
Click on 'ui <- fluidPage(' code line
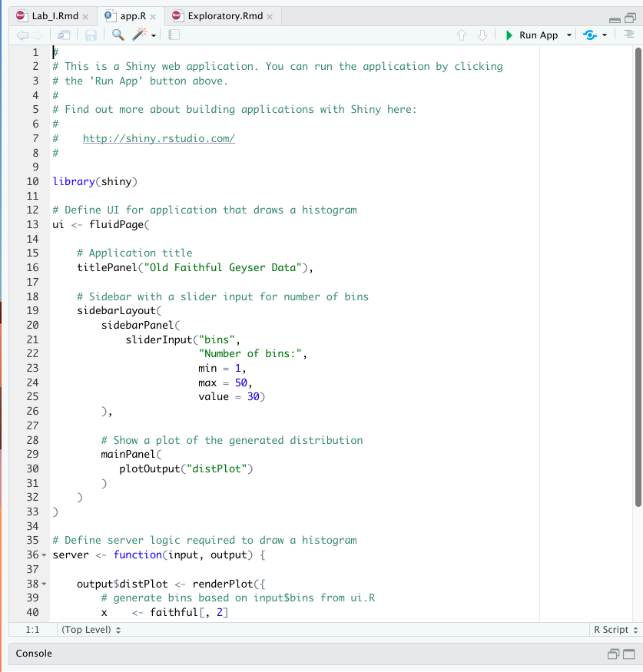(x=101, y=224)
